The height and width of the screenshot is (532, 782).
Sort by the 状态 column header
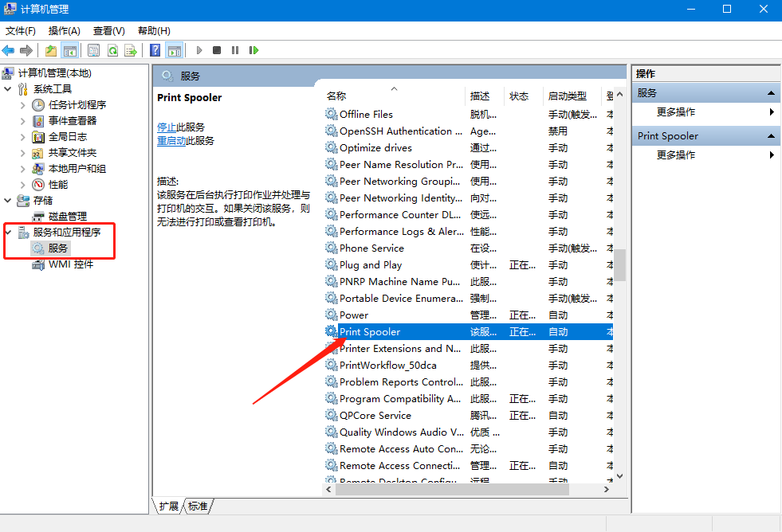coord(525,96)
